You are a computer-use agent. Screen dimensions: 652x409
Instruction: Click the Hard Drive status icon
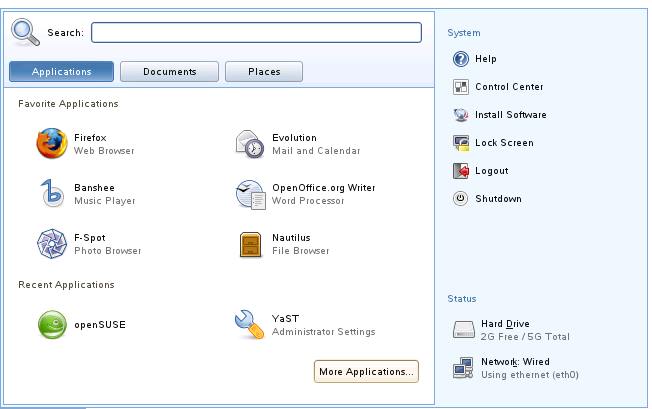tap(464, 330)
